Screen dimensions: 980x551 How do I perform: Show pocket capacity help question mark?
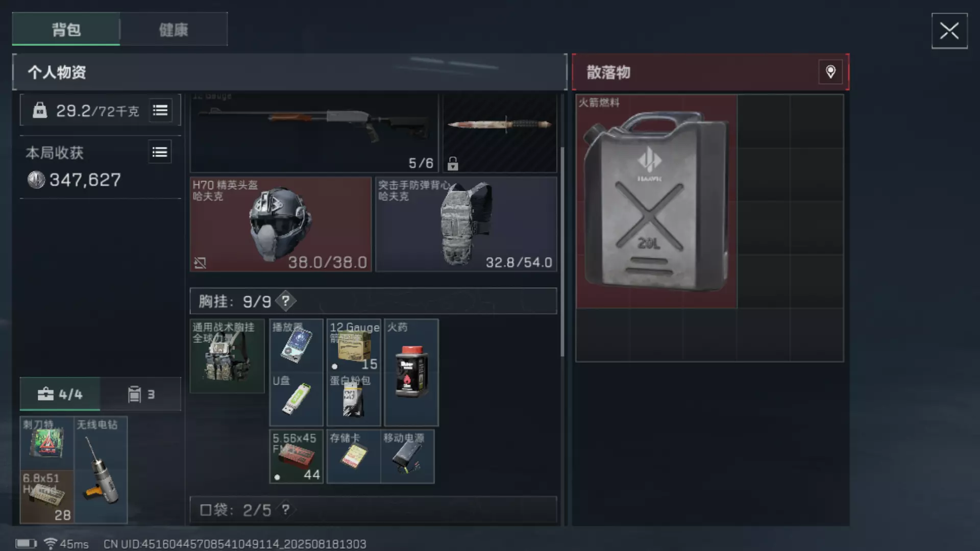286,509
